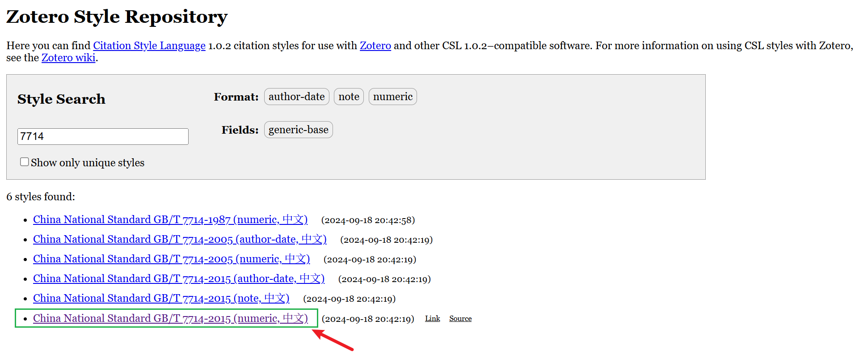
Task: View Source of the 2015 numeric style
Action: click(x=460, y=318)
